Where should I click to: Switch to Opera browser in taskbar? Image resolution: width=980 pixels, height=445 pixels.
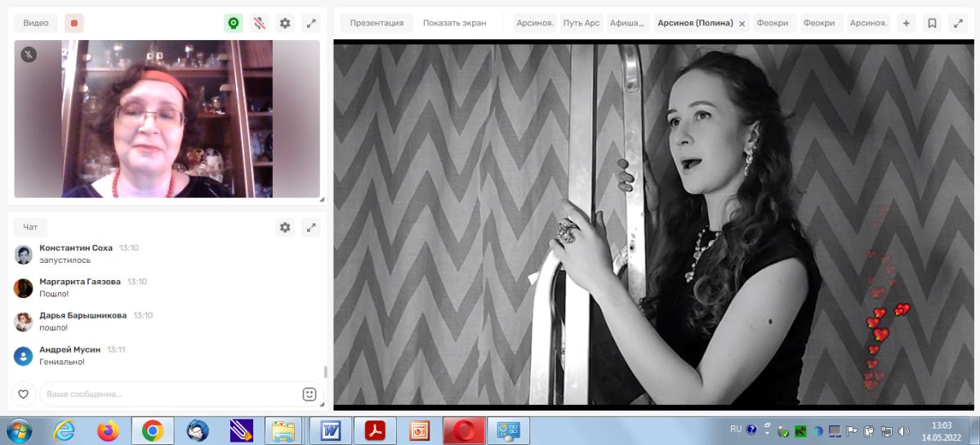464,430
